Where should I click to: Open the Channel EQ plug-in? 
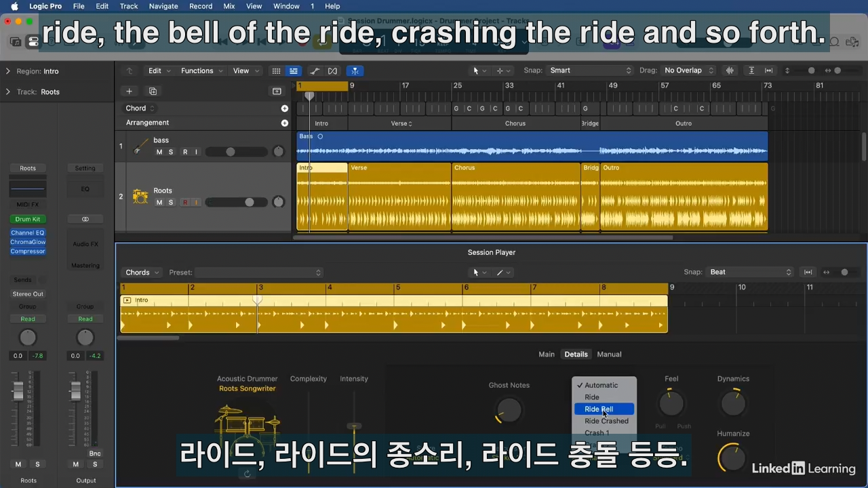pos(28,232)
